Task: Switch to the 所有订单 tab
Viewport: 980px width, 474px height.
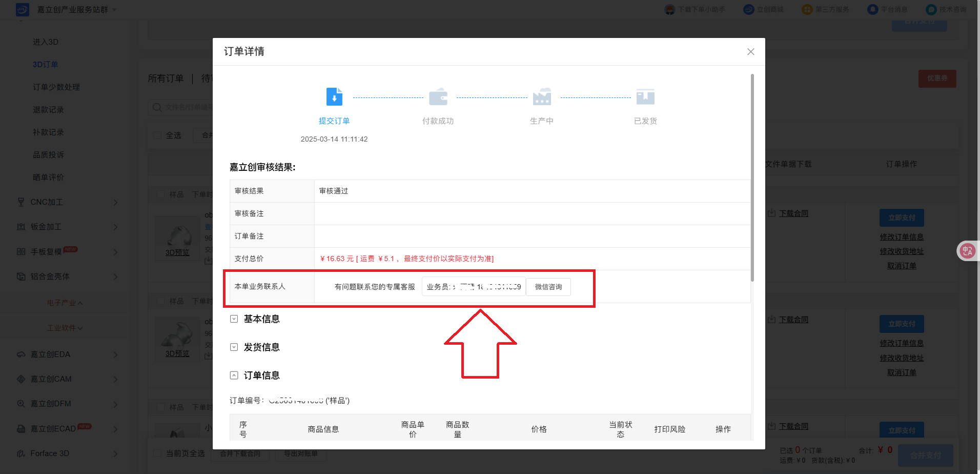Action: tap(166, 78)
